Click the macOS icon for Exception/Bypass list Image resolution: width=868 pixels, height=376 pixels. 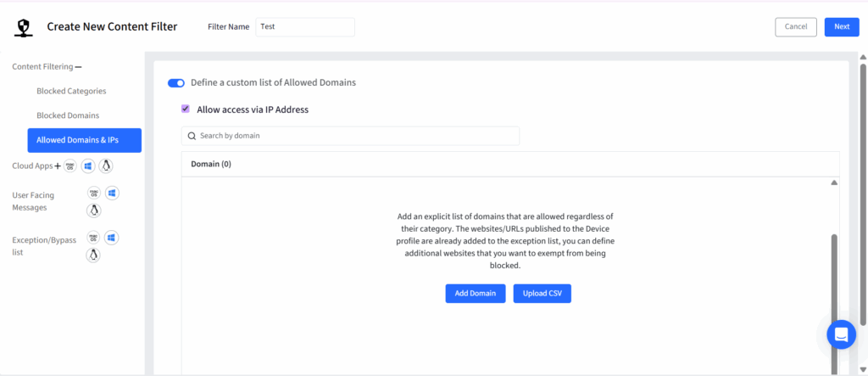click(x=93, y=237)
